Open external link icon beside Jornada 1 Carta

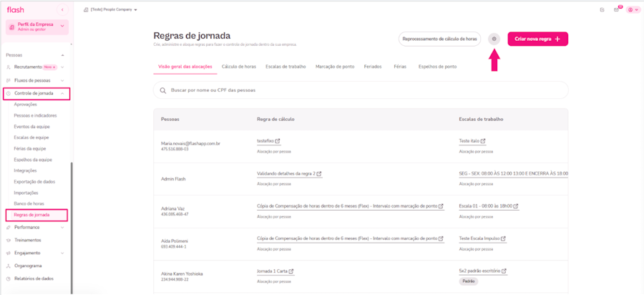click(291, 271)
